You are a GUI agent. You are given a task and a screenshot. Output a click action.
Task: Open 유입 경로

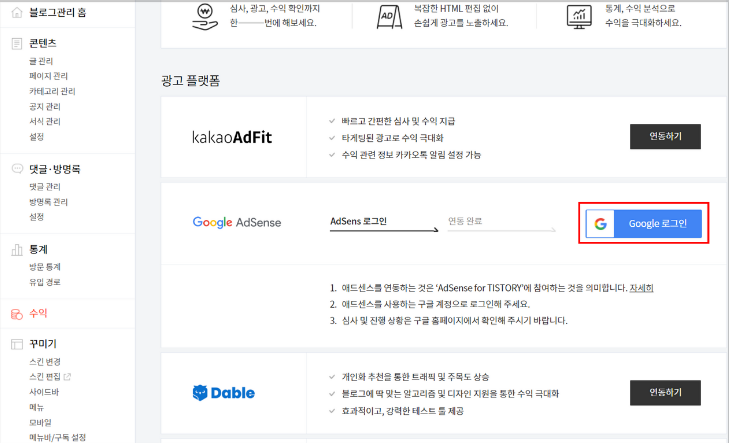point(45,282)
